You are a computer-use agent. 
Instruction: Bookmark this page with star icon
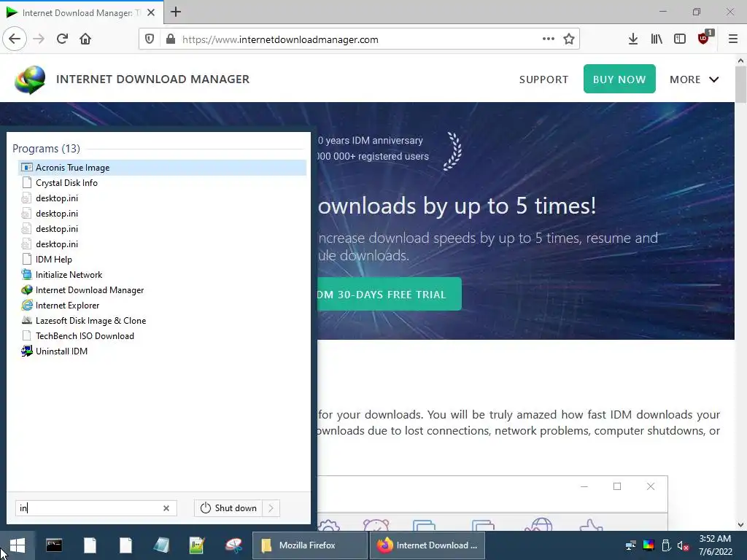pyautogui.click(x=569, y=39)
